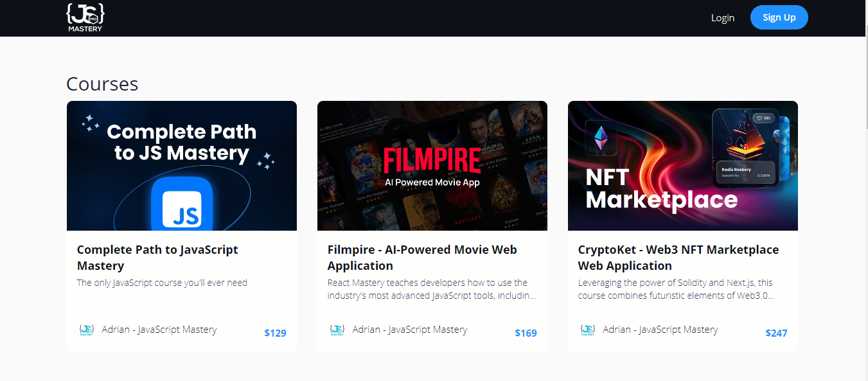
Task: Click author name on Filmpire card
Action: click(x=410, y=330)
